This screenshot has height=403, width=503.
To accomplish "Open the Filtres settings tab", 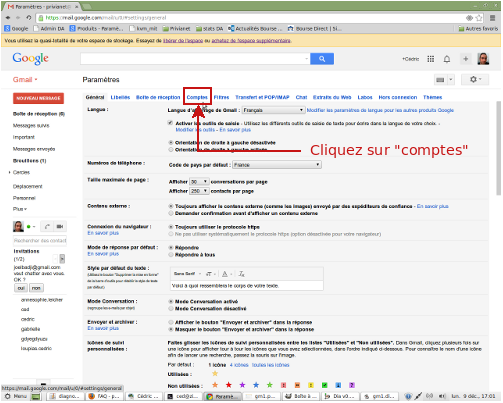I will point(221,97).
